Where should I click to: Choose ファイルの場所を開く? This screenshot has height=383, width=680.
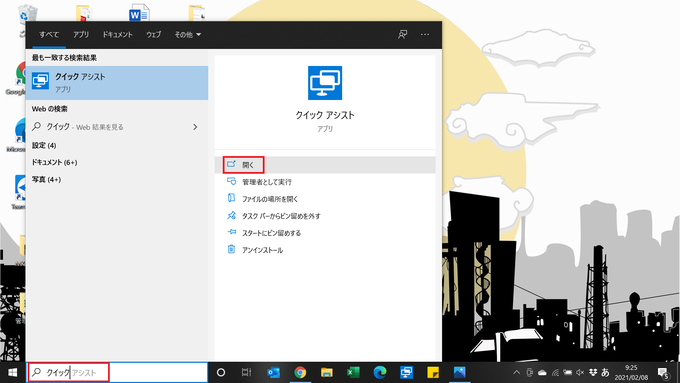tap(325, 199)
